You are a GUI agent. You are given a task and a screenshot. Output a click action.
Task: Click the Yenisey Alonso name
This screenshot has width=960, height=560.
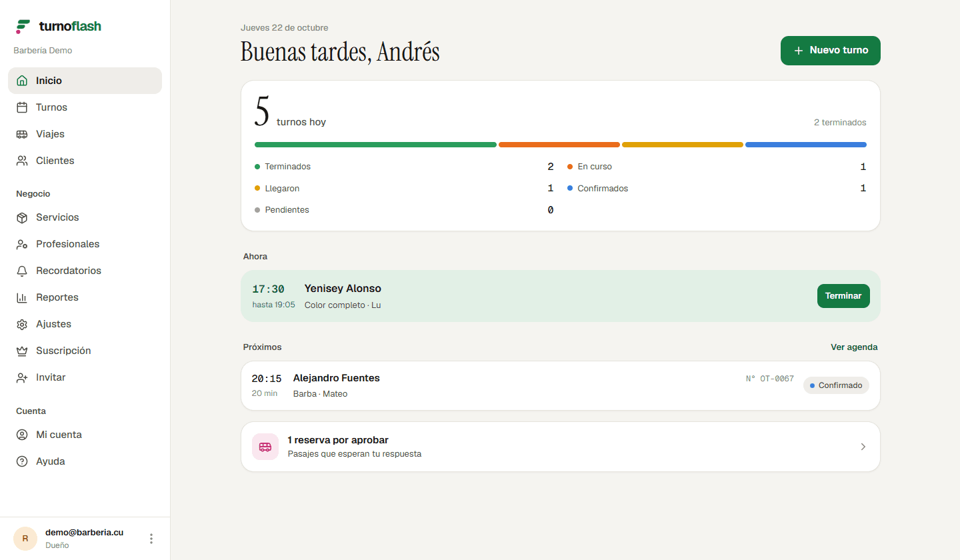coord(343,289)
